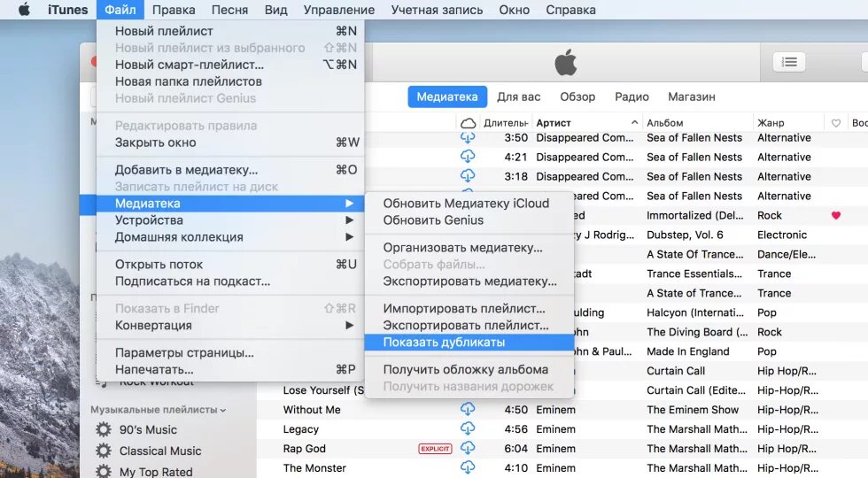Sort by the Артист column header
Viewport: 868px width, 478px height.
point(586,123)
